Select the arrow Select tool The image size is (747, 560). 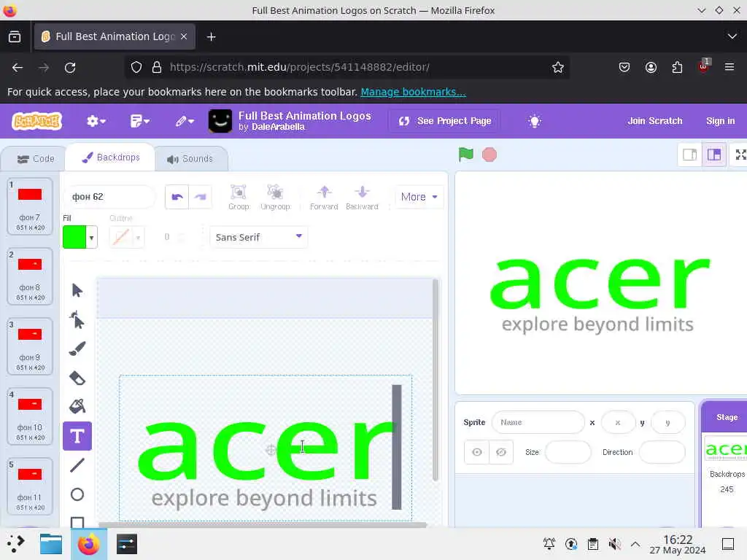[x=77, y=290]
